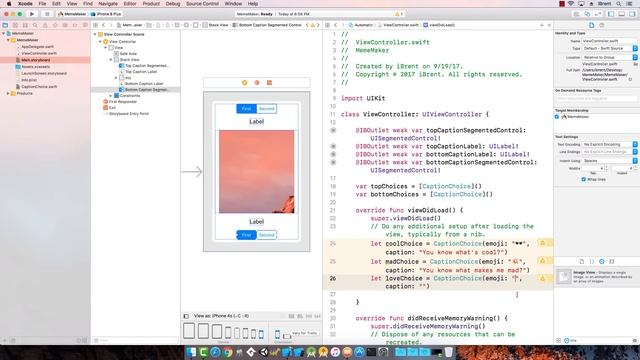Open the project navigator folder icon

click(x=5, y=25)
